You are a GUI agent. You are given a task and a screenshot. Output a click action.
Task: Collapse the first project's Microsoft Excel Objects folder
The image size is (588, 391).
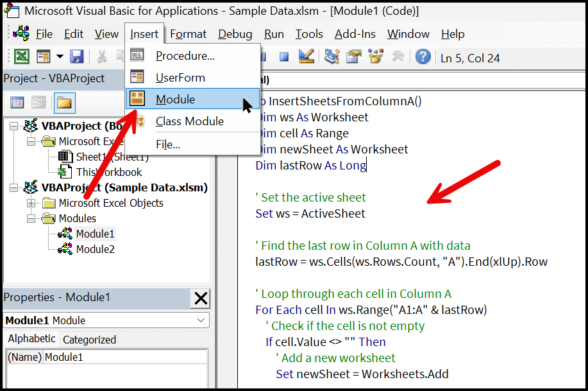(31, 142)
